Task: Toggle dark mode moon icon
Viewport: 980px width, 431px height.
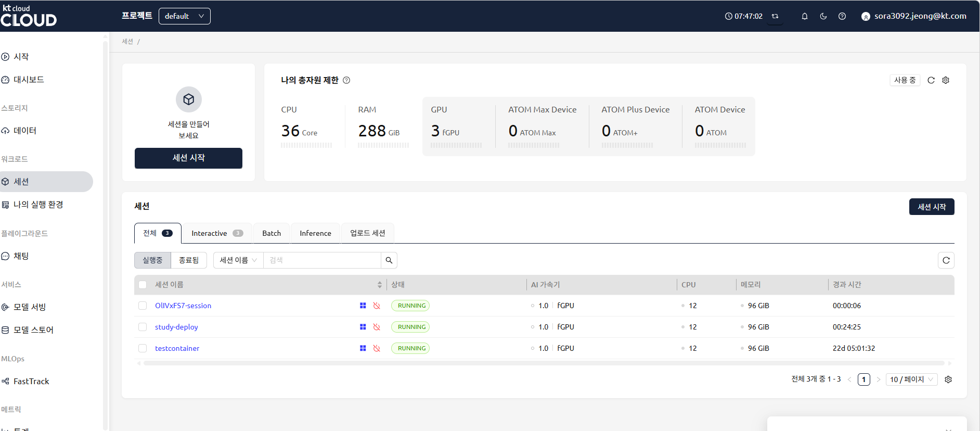Action: 823,16
